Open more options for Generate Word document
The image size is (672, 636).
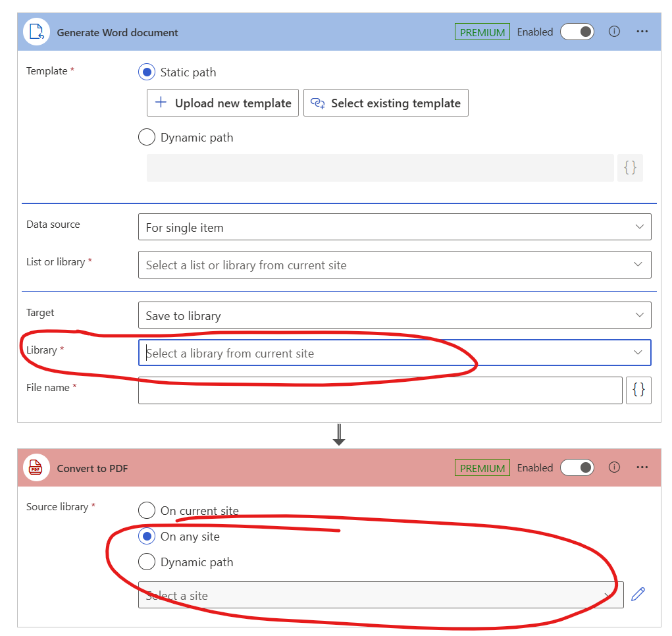point(642,32)
